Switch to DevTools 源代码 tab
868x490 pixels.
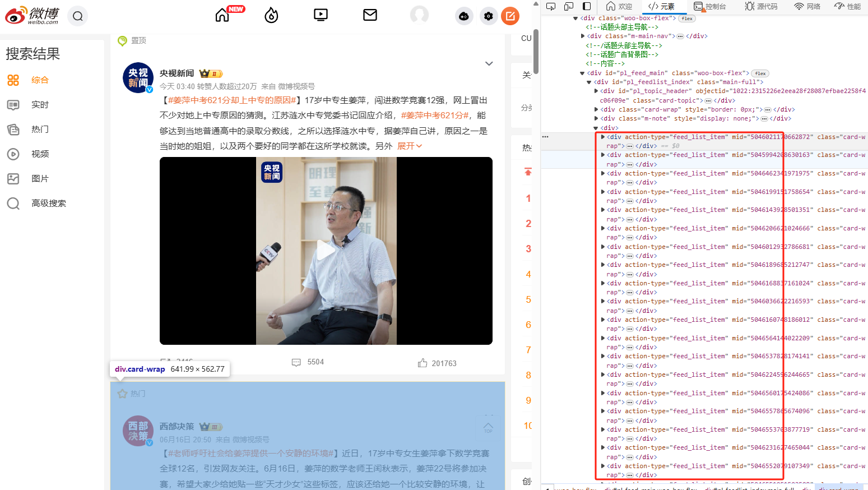click(761, 6)
